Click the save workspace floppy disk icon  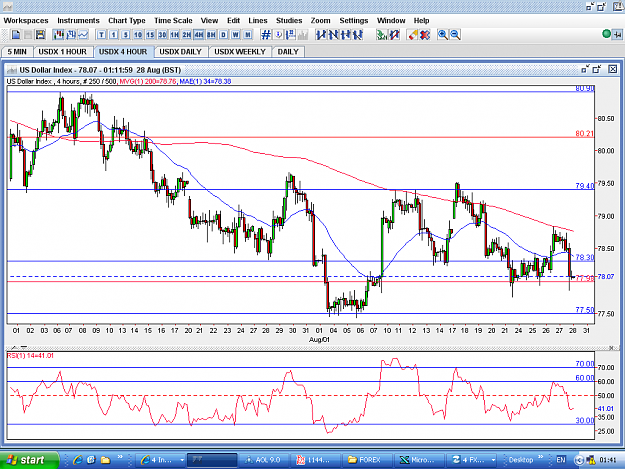point(40,35)
